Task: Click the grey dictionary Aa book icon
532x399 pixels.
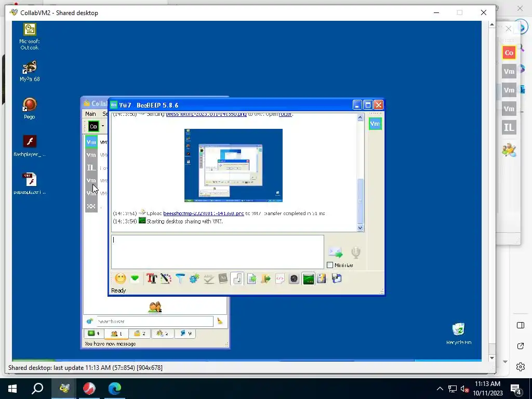Action: pyautogui.click(x=223, y=278)
